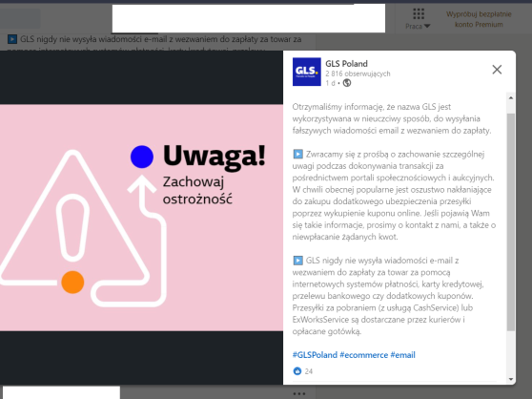Viewport: 532px width, 399px height.
Task: Click the scrollbar up arrow
Action: point(511,97)
